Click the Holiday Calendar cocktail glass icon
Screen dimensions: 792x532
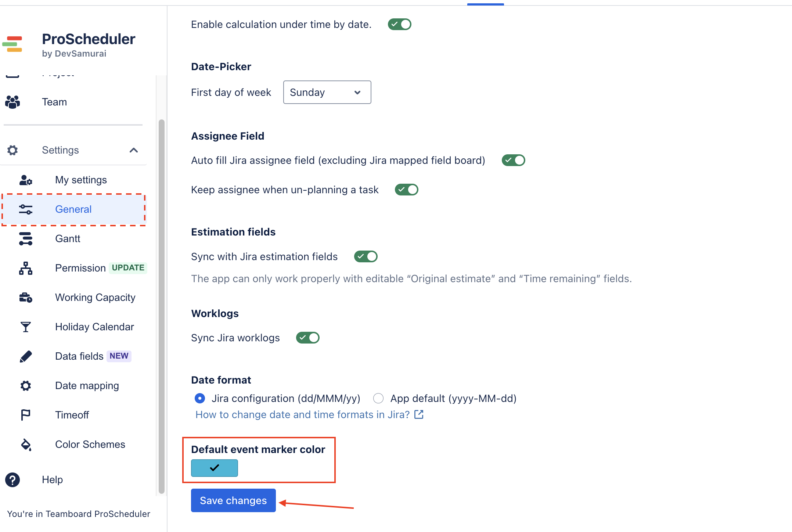tap(26, 327)
